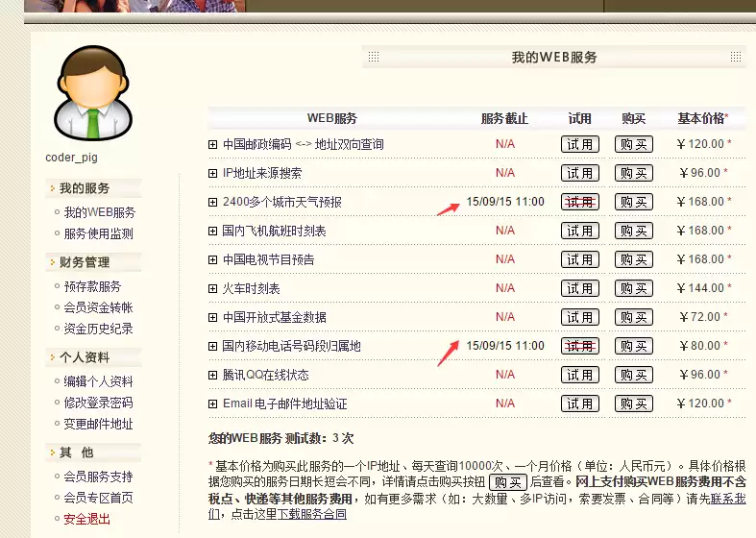Click 购买 button for 中国开放式基金数据
The width and height of the screenshot is (756, 538).
pos(634,317)
